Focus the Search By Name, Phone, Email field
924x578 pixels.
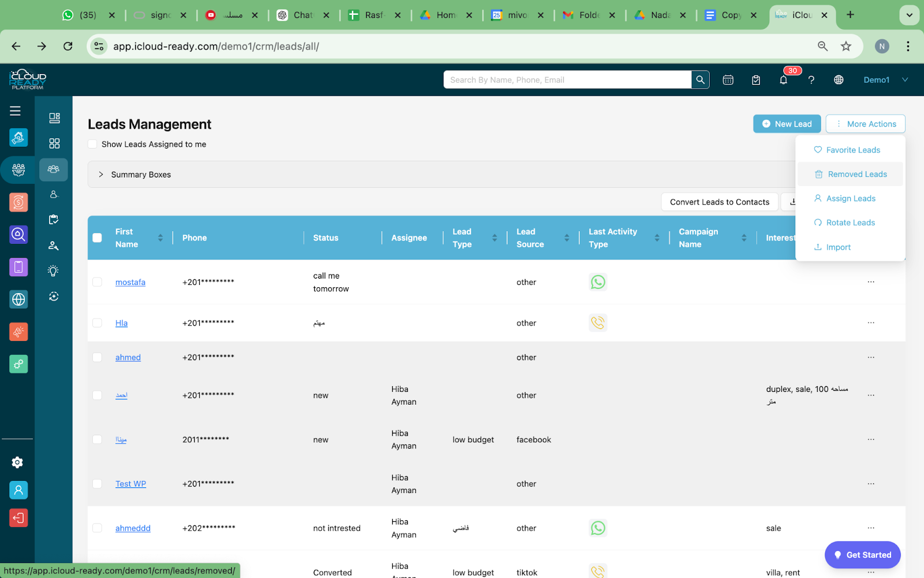pos(567,80)
